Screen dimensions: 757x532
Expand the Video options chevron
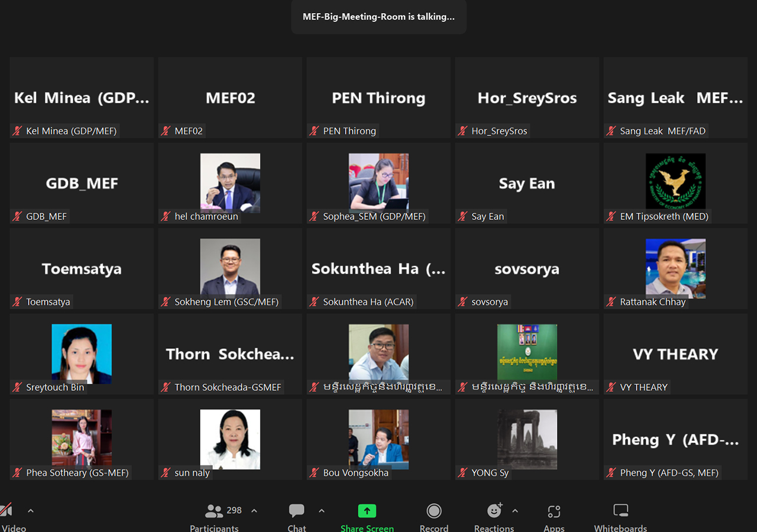[31, 511]
